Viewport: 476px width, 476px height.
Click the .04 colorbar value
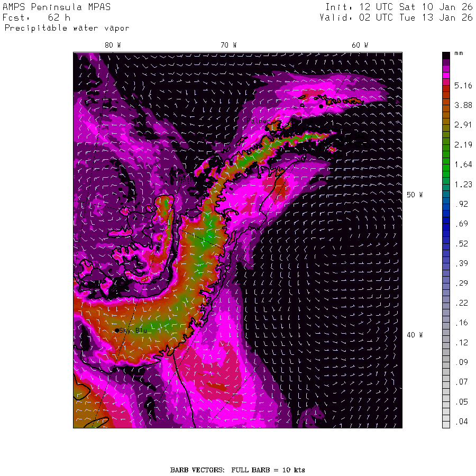[x=462, y=422]
